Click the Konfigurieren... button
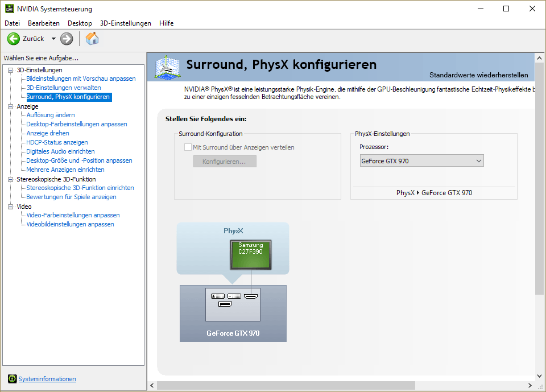The image size is (546, 392). click(225, 162)
